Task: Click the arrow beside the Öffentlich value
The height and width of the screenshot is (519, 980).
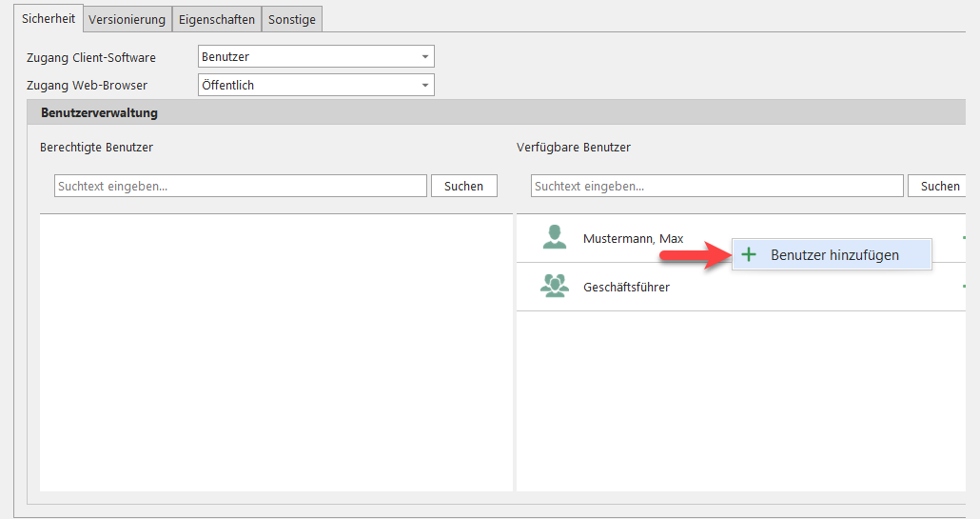Action: (x=424, y=85)
